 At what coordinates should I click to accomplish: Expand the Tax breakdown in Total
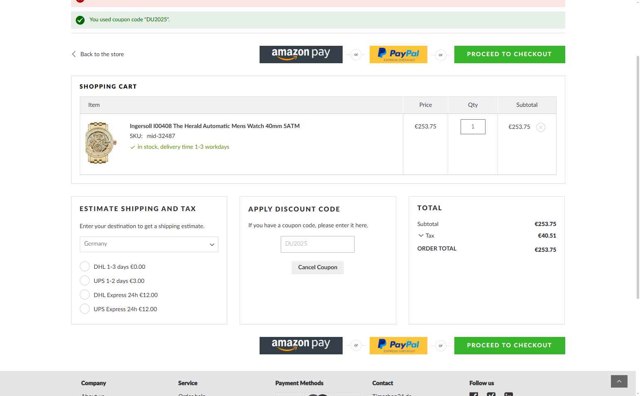click(x=421, y=236)
